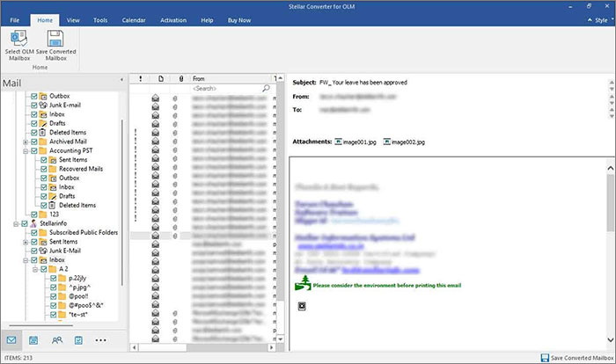The image size is (616, 364).
Task: Uncheck the Recovered Mails checkbox
Action: click(44, 169)
